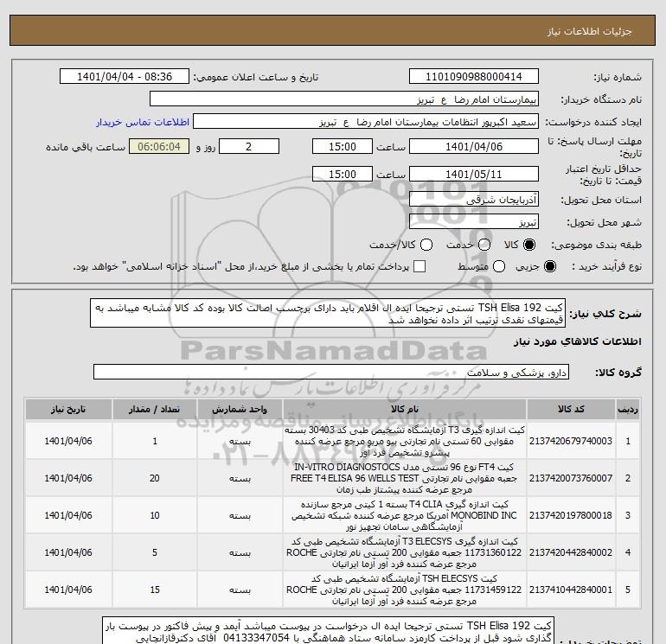Choose the متوسط purchase type radio
The height and width of the screenshot is (644, 666).
coord(499,266)
